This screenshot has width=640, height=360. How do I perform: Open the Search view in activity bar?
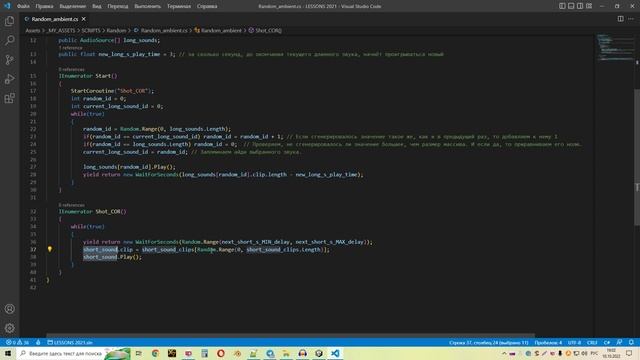(x=9, y=40)
